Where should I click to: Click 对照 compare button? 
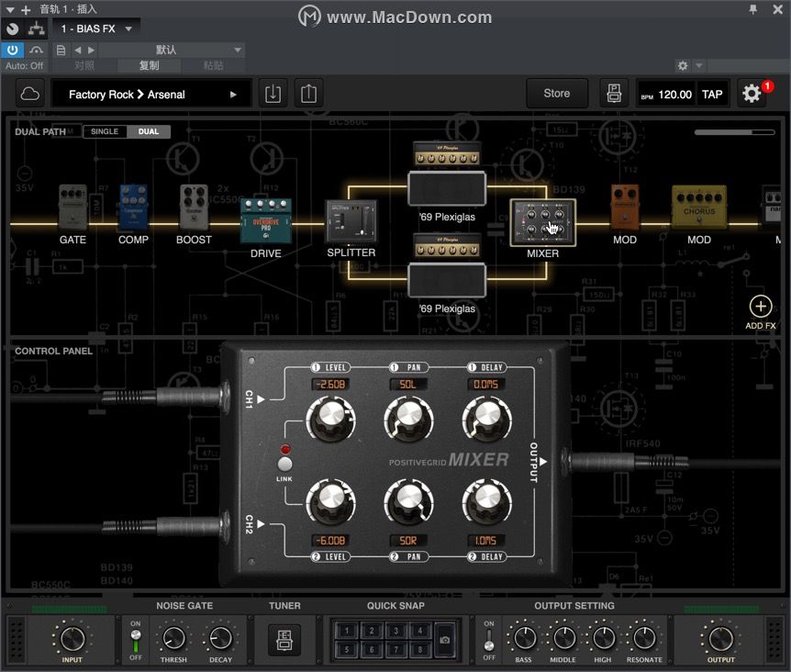pos(84,65)
